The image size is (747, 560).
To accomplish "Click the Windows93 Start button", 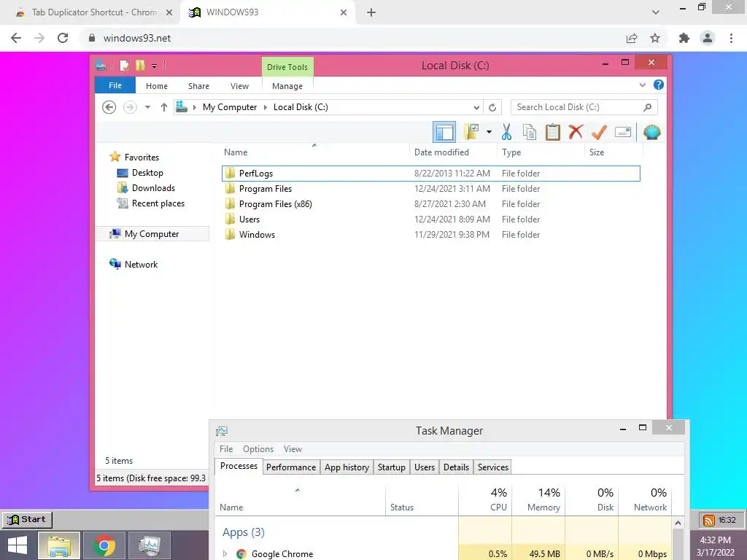I will 27,519.
